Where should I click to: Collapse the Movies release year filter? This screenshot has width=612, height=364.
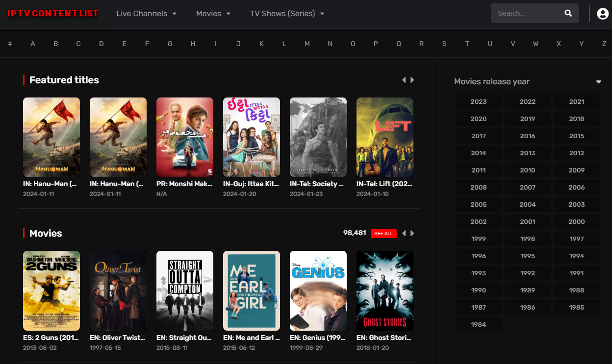598,82
